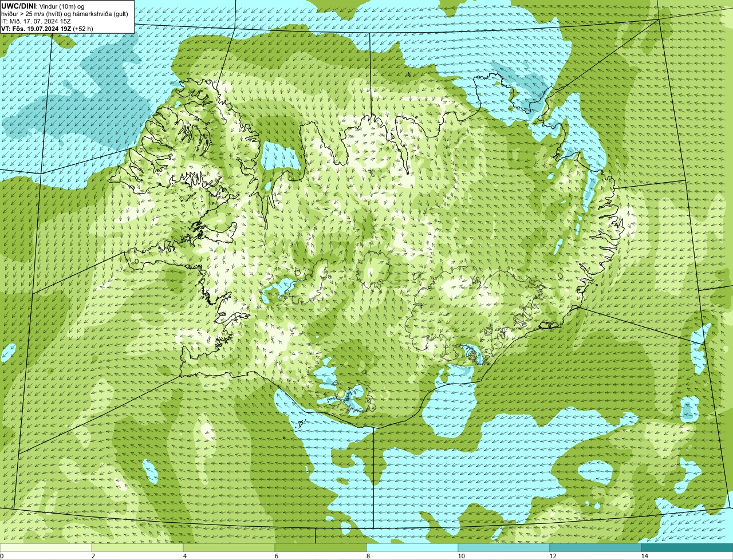Click the legend tick label "4"
The height and width of the screenshot is (560, 733).
184,556
